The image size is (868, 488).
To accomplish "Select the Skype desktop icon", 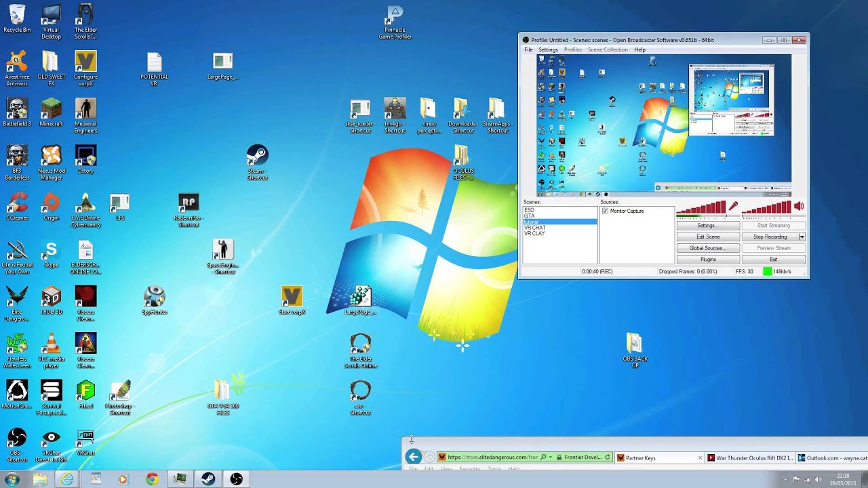I will click(x=51, y=253).
